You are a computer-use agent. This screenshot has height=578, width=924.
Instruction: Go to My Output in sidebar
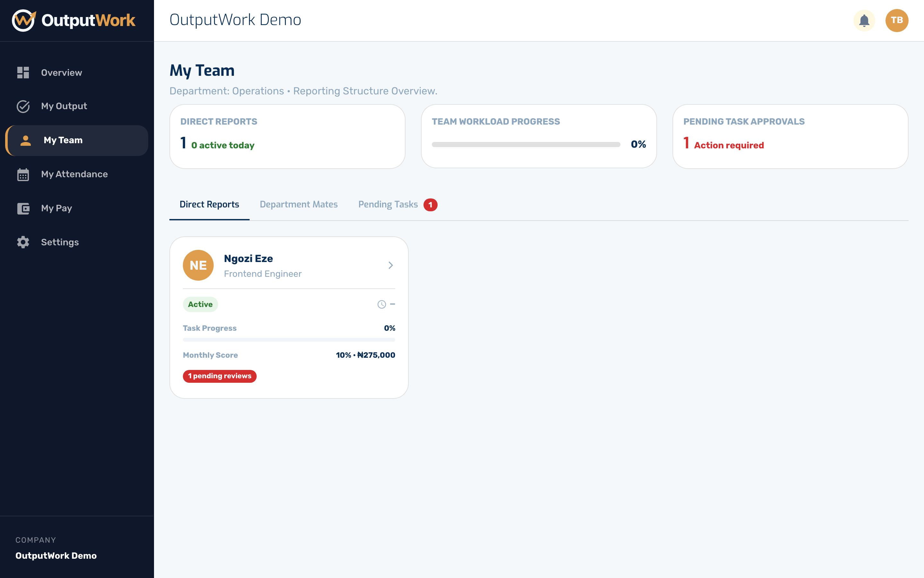[77, 106]
